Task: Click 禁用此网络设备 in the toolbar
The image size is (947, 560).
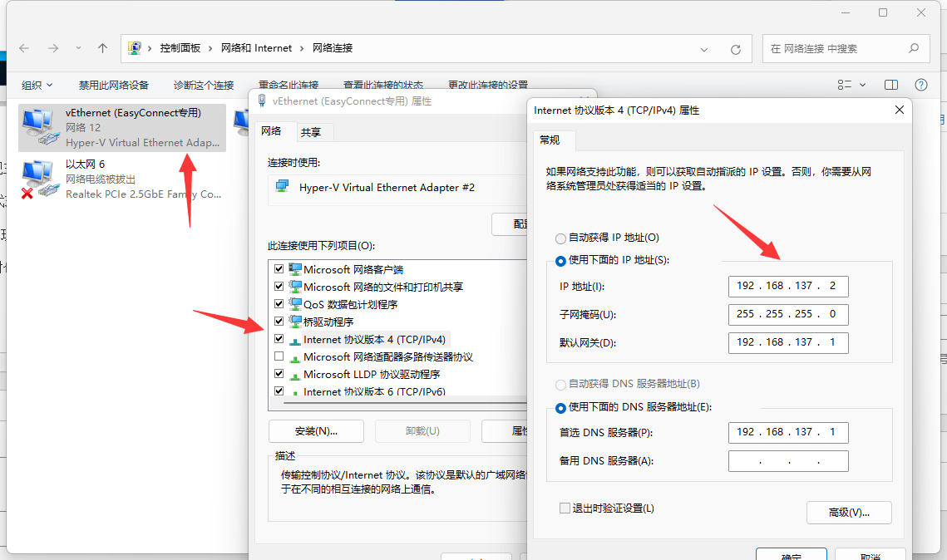Action: coord(114,85)
